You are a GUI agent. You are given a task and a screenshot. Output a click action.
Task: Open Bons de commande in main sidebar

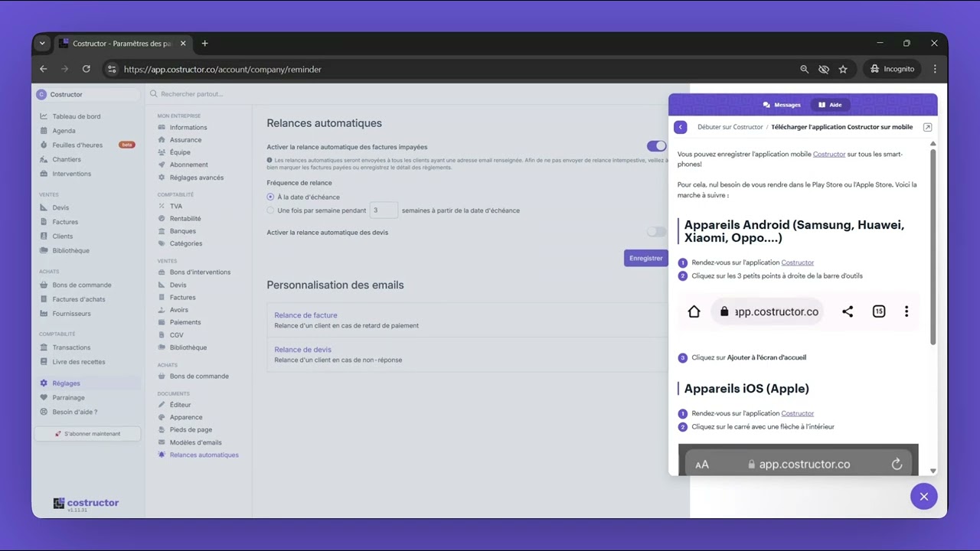(x=81, y=285)
